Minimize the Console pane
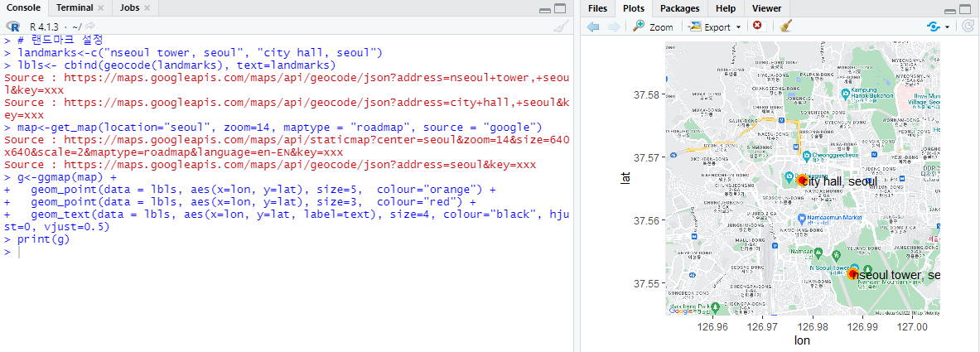Image resolution: width=980 pixels, height=352 pixels. point(545,9)
